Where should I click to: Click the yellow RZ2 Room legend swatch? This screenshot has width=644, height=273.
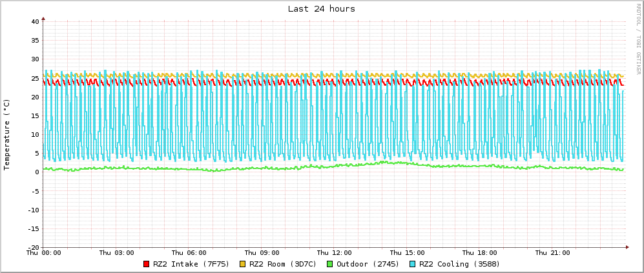pos(243,264)
